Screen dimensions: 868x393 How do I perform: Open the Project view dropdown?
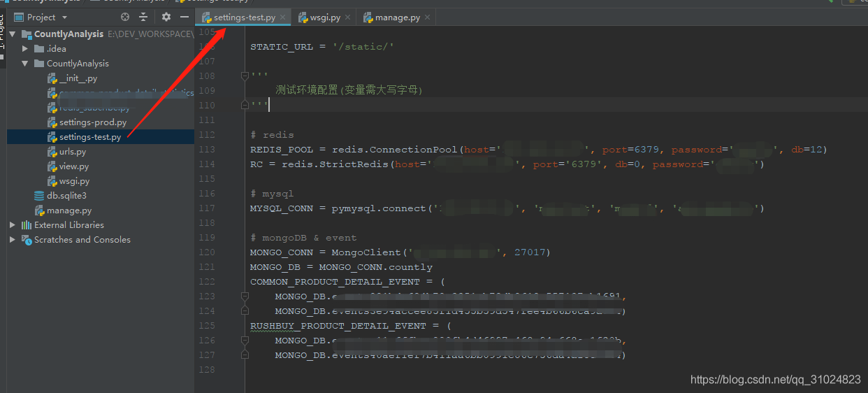pyautogui.click(x=65, y=17)
